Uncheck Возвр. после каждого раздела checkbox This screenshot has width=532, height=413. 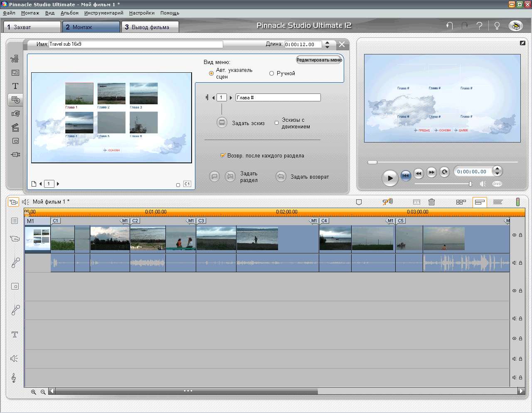click(x=222, y=155)
